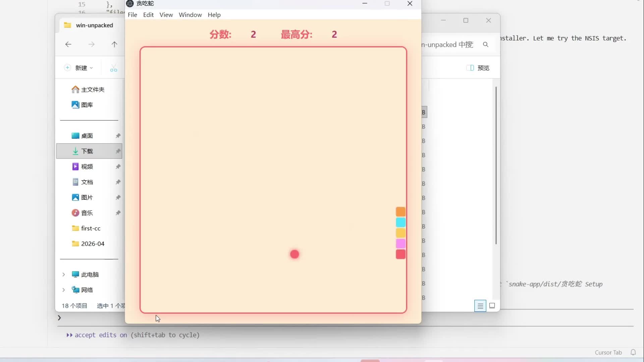This screenshot has height=362, width=644.
Task: Click the red food dot in game board
Action: click(x=294, y=254)
